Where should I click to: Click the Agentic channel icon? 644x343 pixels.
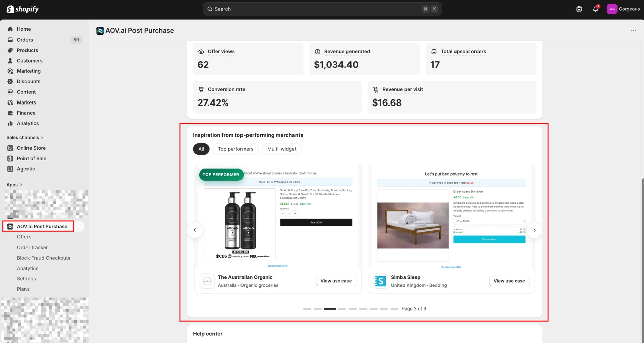pos(10,169)
